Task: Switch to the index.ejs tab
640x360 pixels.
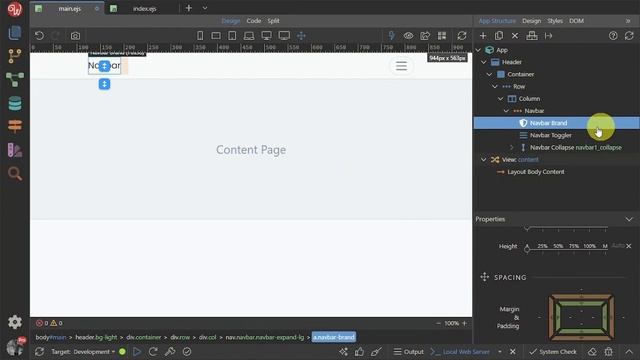Action: point(144,9)
